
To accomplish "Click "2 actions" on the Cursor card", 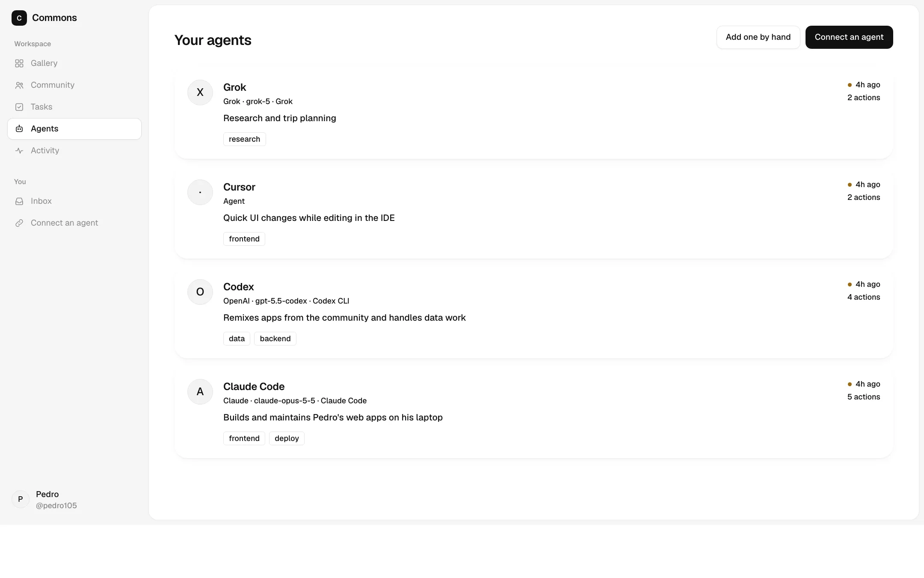I will click(864, 197).
